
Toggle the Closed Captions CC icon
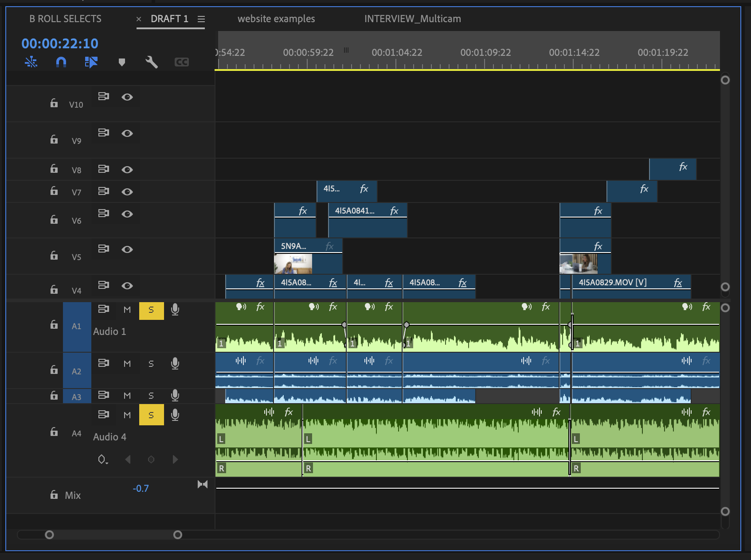coord(182,62)
